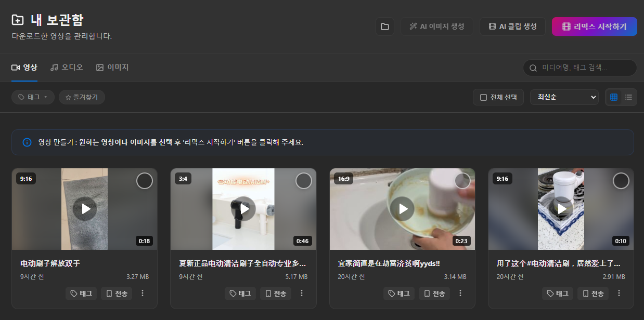Viewport: 644px width, 320px height.
Task: Open 태그 on the 夏新正品 video card
Action: pyautogui.click(x=240, y=294)
